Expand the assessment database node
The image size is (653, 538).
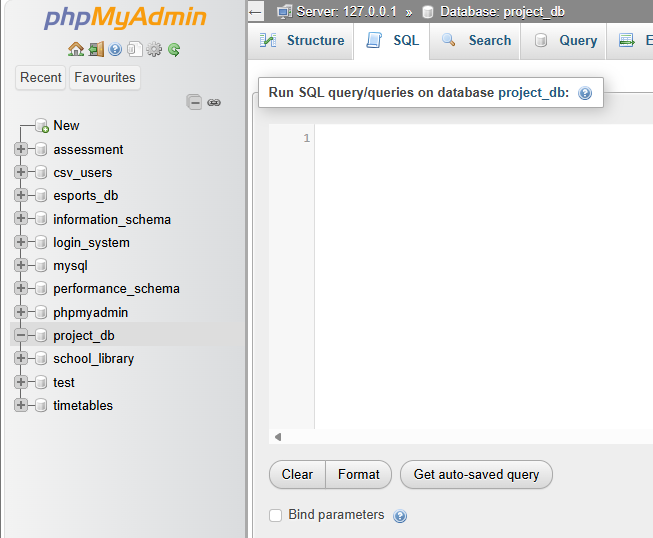pyautogui.click(x=20, y=149)
